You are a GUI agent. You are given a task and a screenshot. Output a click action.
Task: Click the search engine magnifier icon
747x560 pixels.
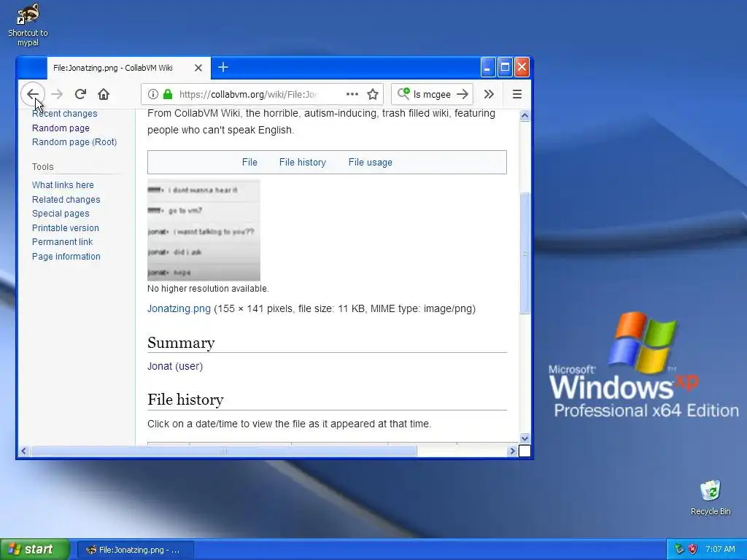(403, 93)
